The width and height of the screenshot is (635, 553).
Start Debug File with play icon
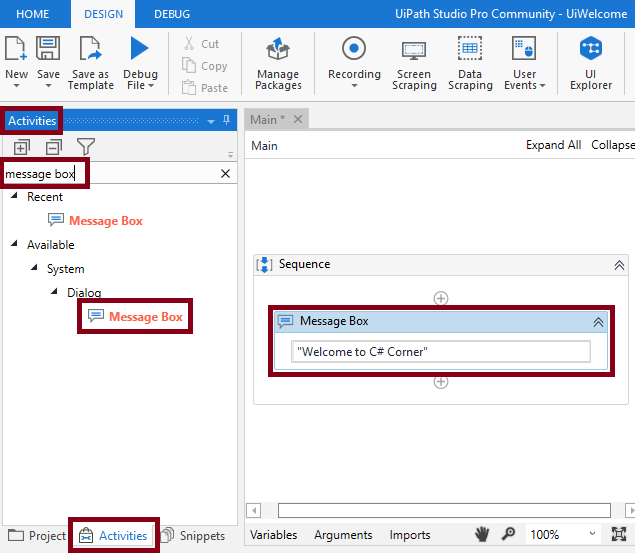(140, 48)
